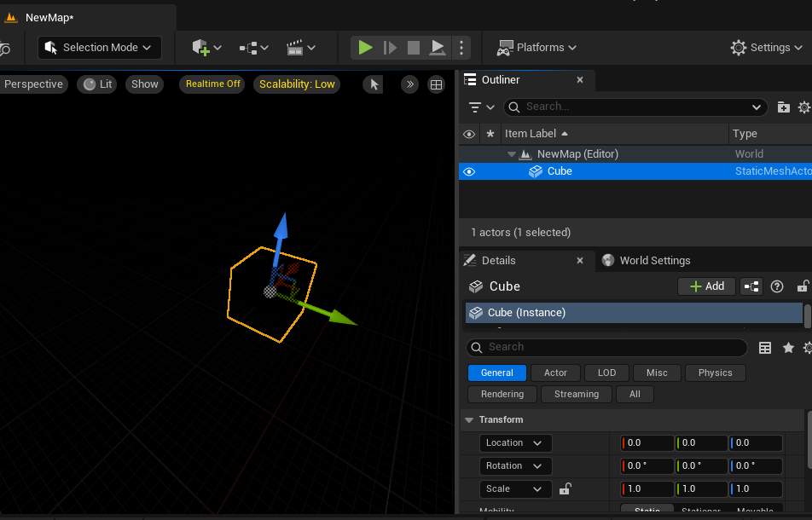Select the All filter tab
Screen dimensions: 812x520
tap(635, 395)
